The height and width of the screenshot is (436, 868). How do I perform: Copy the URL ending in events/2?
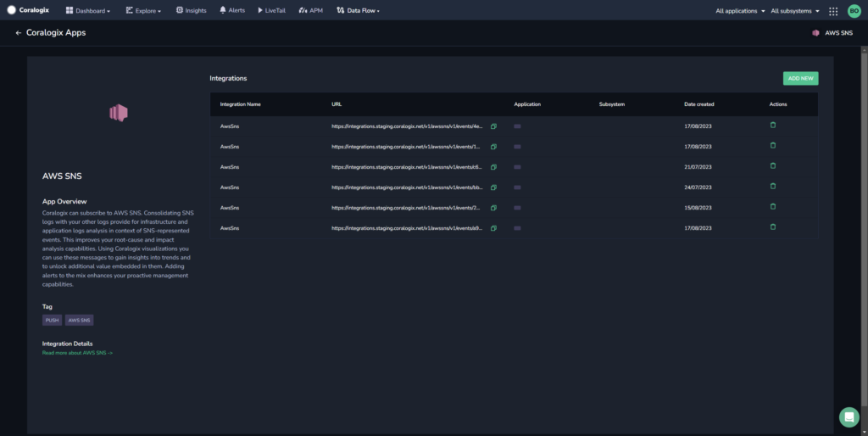coord(493,208)
